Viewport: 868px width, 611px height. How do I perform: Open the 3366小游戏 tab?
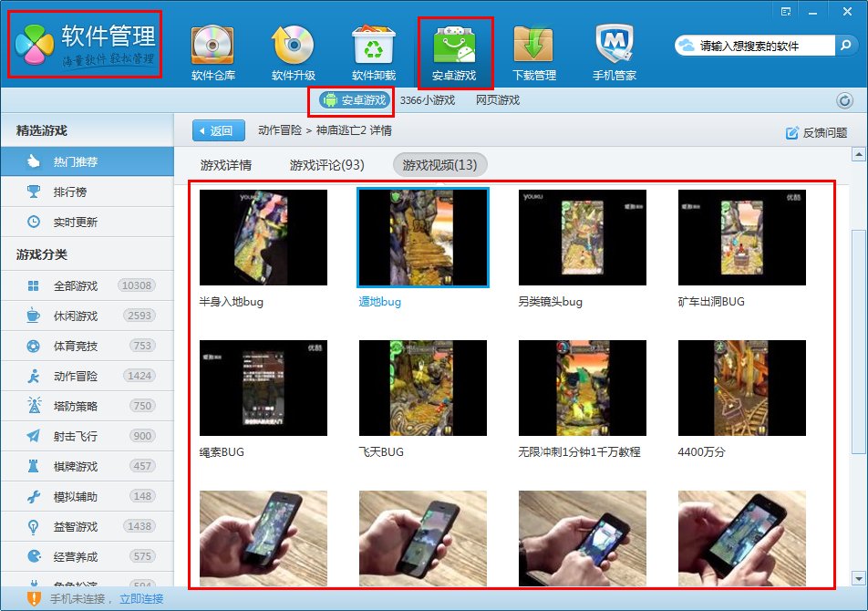(x=427, y=101)
